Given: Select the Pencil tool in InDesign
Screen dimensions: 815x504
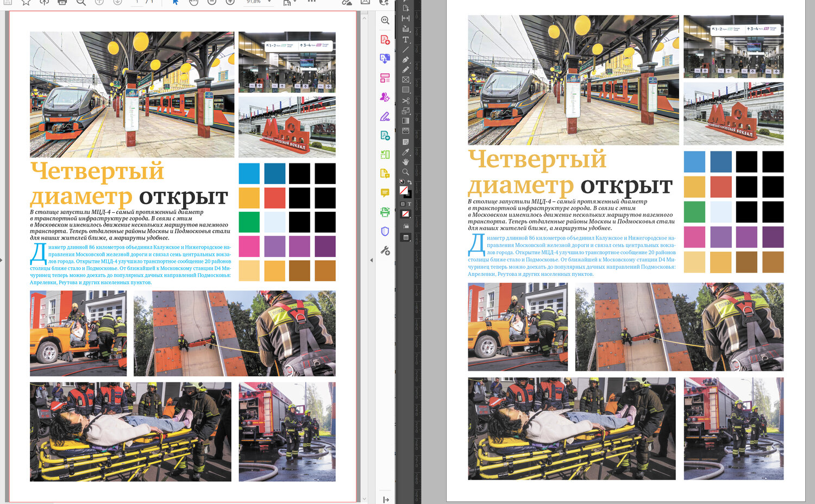Looking at the screenshot, I should [405, 70].
